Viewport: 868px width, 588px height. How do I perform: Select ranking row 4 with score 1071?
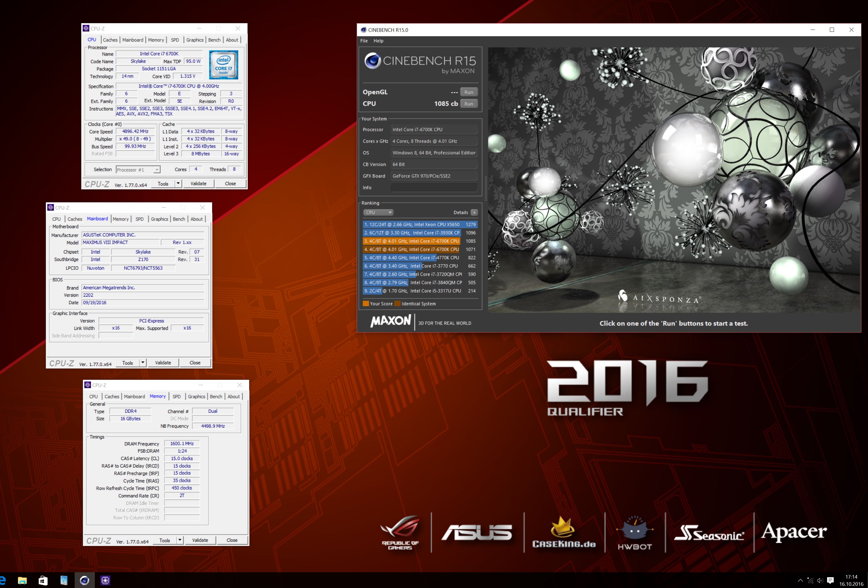pyautogui.click(x=420, y=249)
